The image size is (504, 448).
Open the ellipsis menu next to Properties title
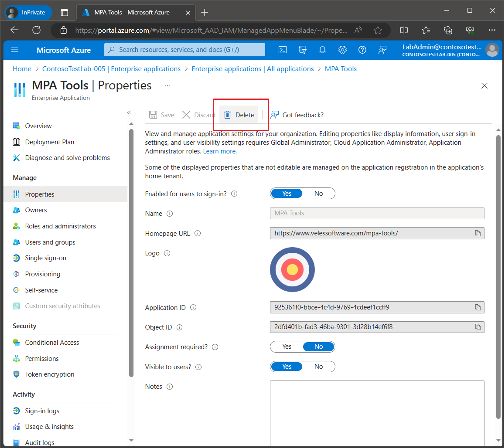167,86
